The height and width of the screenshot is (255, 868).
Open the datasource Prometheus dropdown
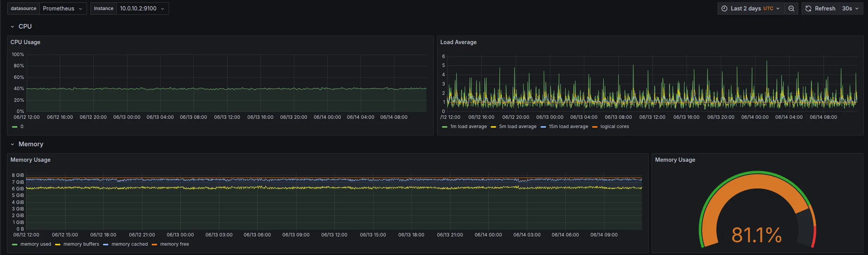click(63, 9)
